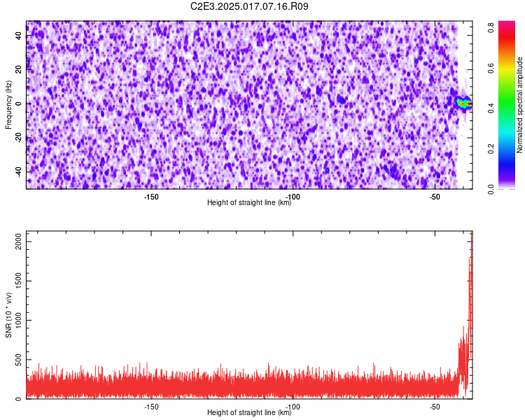Click the spectrogram's Height of straight line label

(249, 202)
